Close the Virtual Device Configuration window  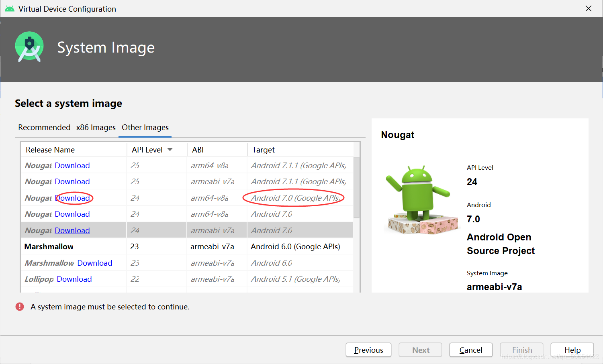(589, 8)
